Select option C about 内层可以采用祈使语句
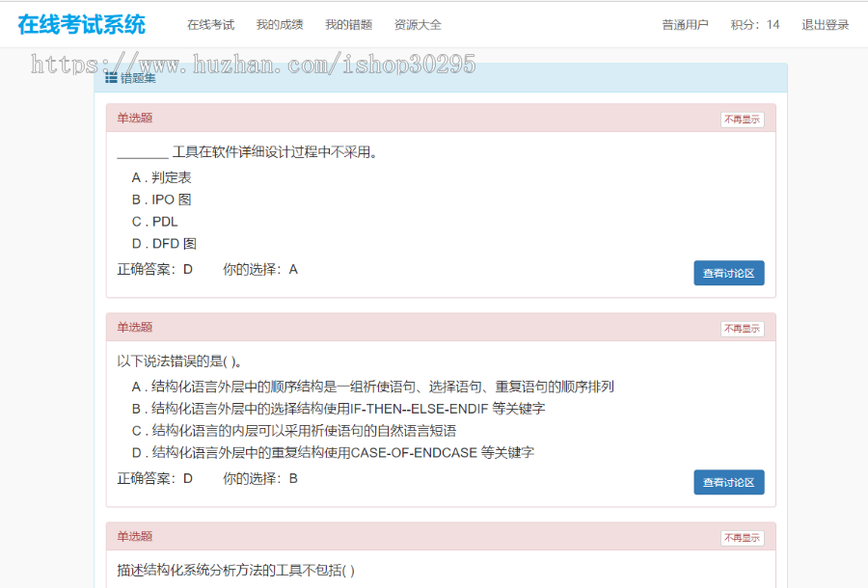Screen dimensions: 868x588 point(294,431)
